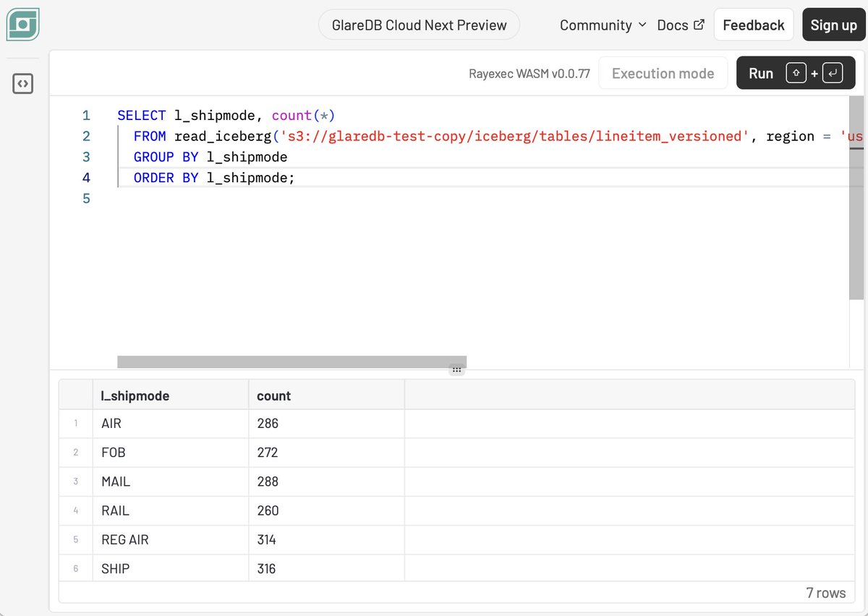Open the GlareDB logo home icon
Image resolution: width=868 pixels, height=616 pixels.
22,25
